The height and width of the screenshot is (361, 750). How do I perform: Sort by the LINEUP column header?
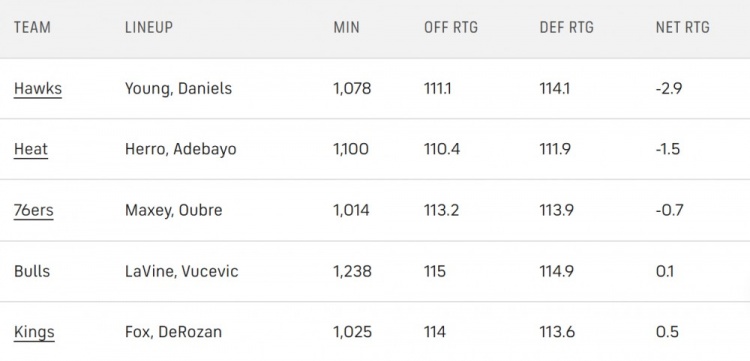[149, 27]
